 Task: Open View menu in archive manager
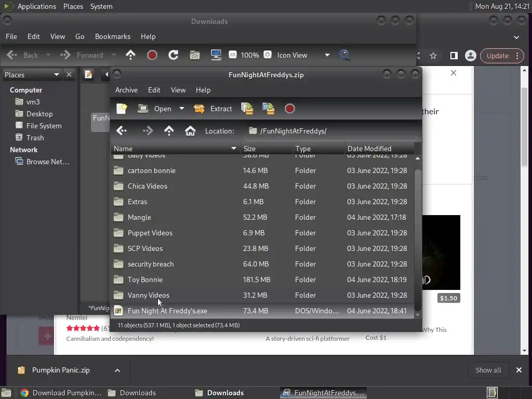point(178,90)
